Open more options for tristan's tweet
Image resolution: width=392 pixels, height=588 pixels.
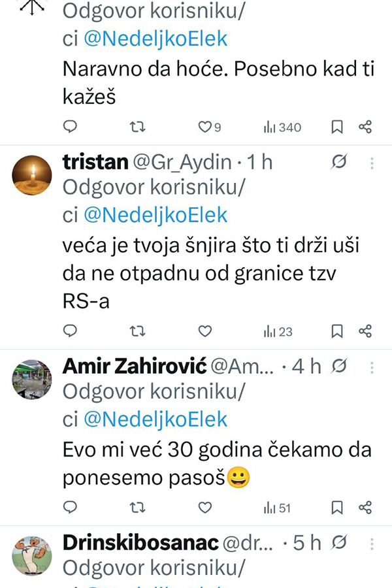[372, 161]
